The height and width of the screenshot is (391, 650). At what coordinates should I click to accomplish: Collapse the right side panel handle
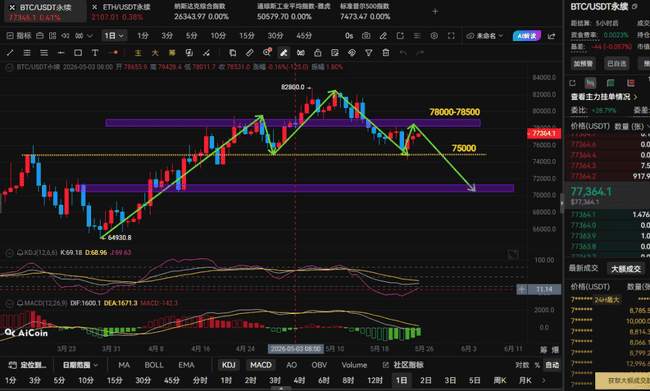(x=562, y=203)
